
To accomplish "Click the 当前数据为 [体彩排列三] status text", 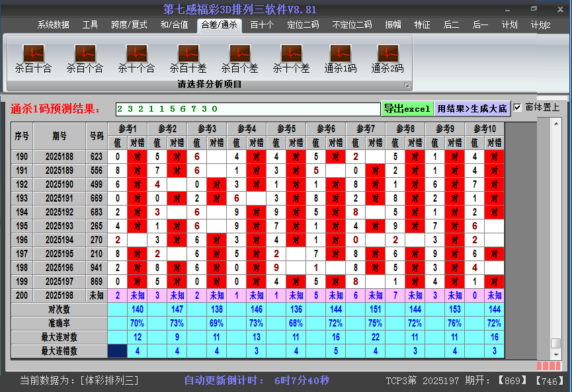I will [79, 381].
